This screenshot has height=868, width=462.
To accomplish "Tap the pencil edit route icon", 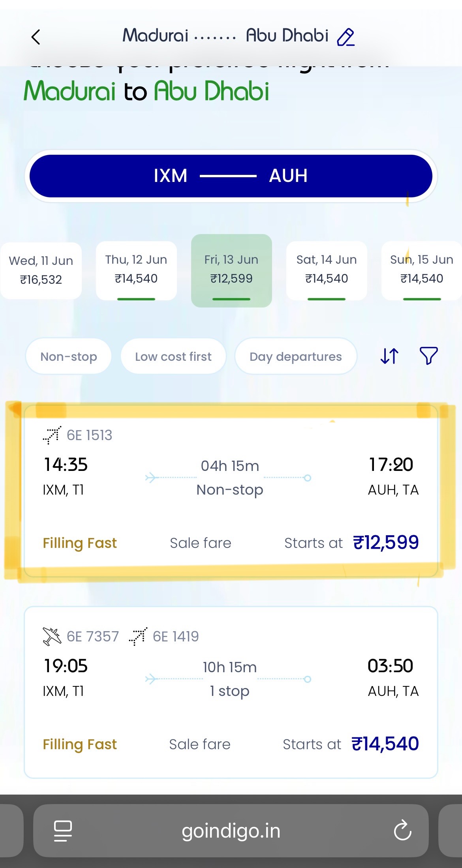I will 346,37.
